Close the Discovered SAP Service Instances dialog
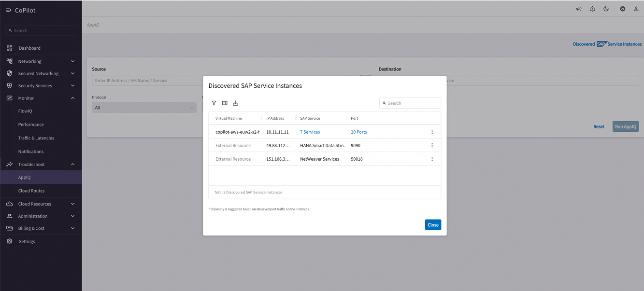This screenshot has width=644, height=291. click(x=433, y=224)
